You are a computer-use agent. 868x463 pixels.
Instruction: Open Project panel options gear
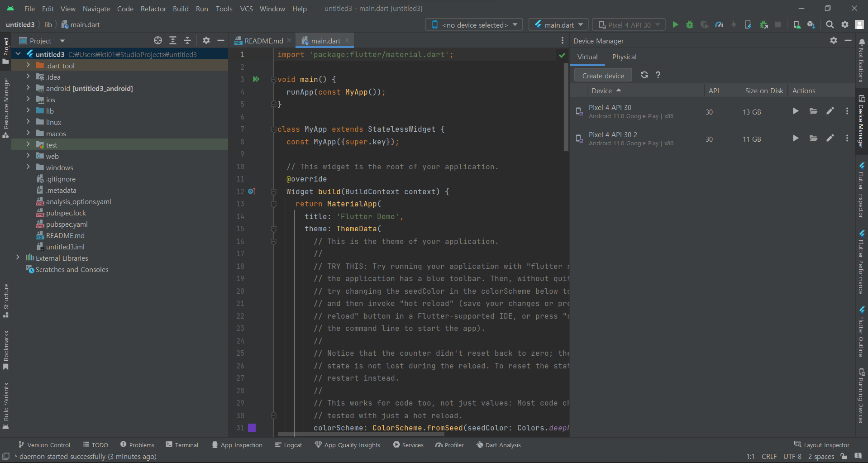pyautogui.click(x=206, y=41)
